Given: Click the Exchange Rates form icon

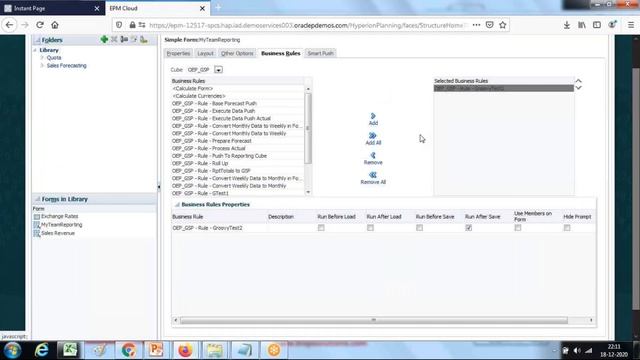Looking at the screenshot, I should (x=37, y=217).
